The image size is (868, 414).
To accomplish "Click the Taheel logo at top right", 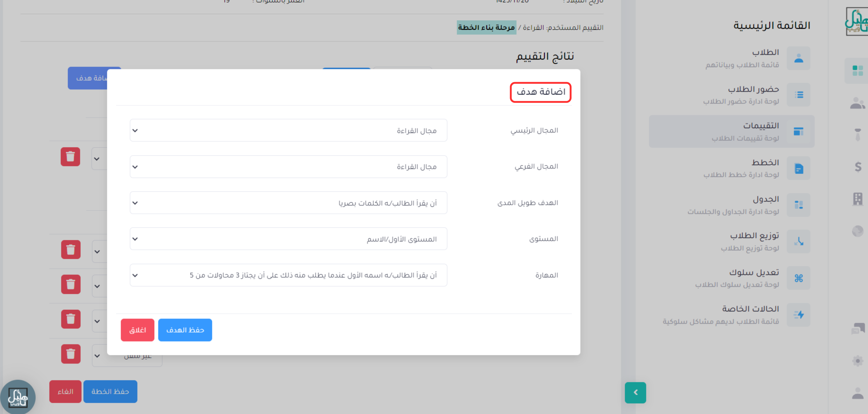I will pyautogui.click(x=857, y=21).
